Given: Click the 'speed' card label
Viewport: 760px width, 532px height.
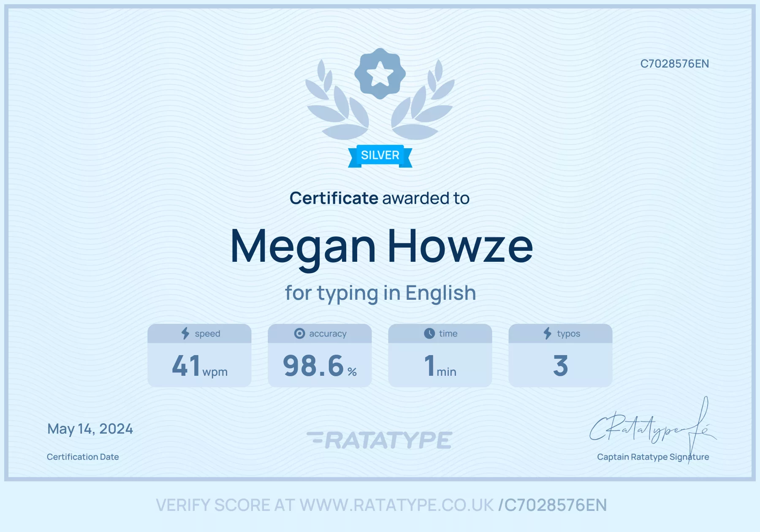Looking at the screenshot, I should [x=207, y=334].
